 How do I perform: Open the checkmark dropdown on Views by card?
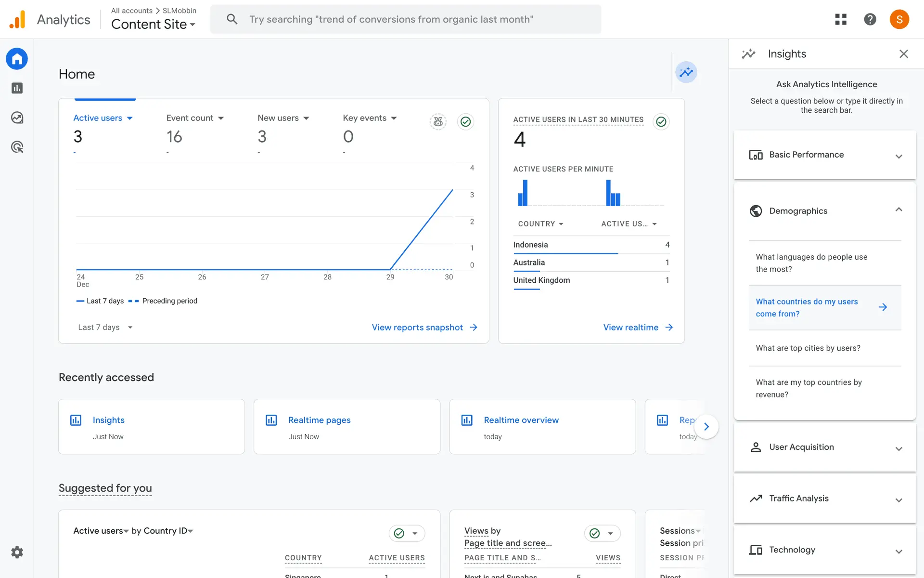(x=610, y=533)
